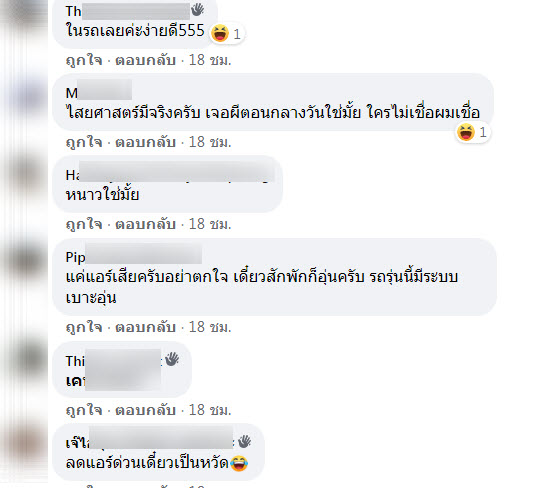
Task: Like the หนาวใช่มั้ย comment
Action: pyautogui.click(x=84, y=224)
